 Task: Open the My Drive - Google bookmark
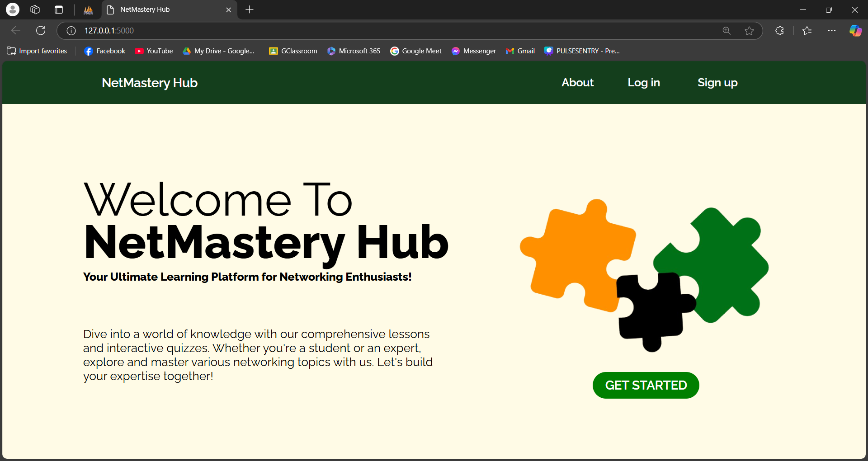pos(219,51)
